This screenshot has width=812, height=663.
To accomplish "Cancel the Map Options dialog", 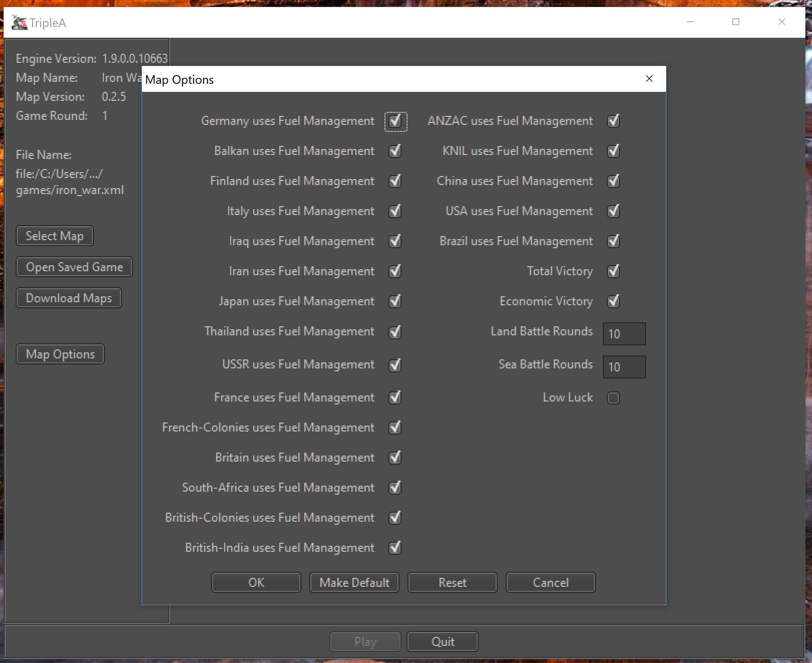I will point(550,583).
